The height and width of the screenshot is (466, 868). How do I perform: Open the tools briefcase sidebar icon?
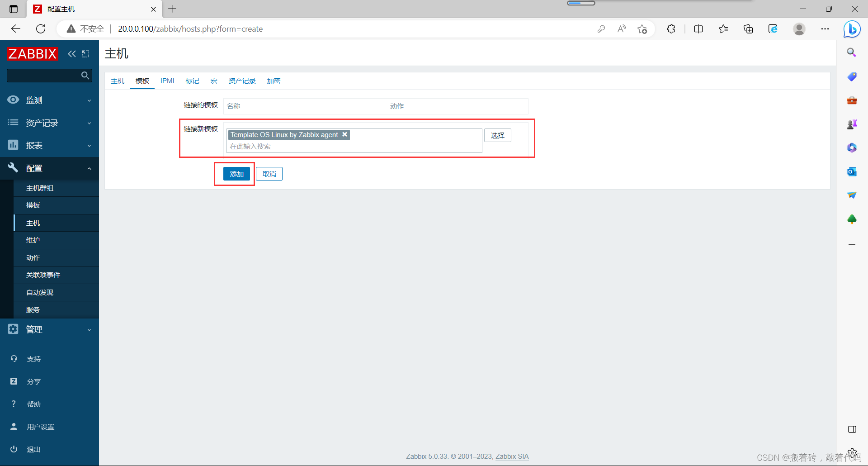[852, 100]
